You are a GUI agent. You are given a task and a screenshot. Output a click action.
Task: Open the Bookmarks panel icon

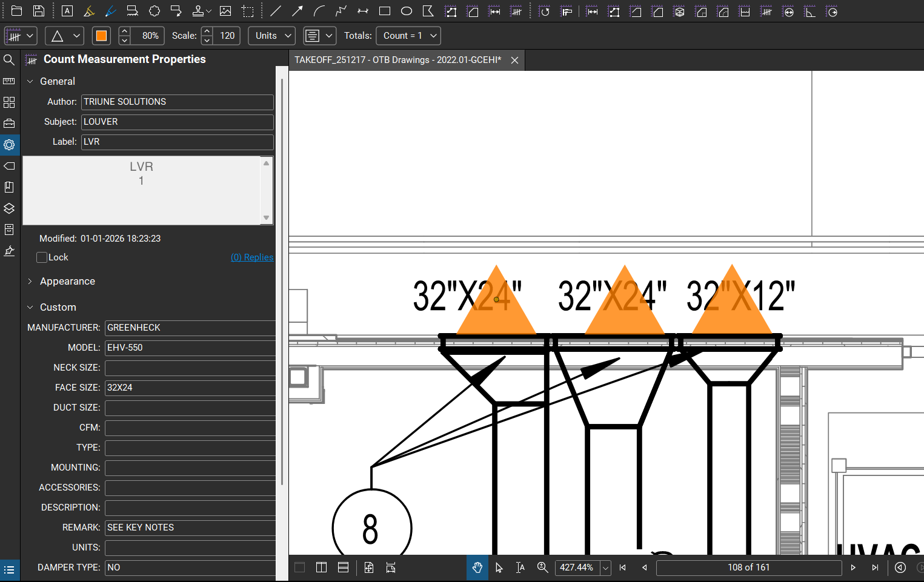click(9, 187)
